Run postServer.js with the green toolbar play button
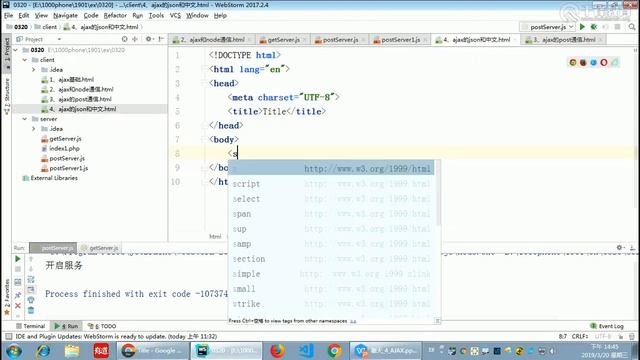 pos(582,27)
